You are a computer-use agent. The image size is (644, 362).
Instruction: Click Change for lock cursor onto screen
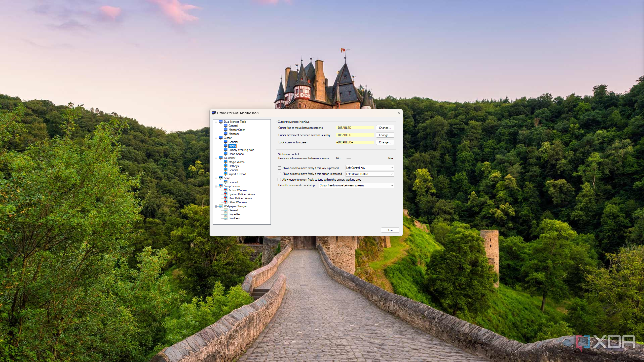click(x=385, y=142)
